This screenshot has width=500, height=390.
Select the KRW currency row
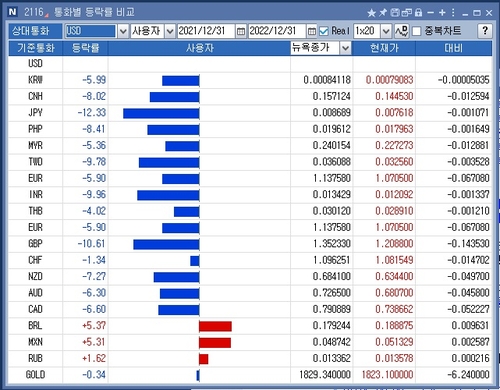coord(250,80)
